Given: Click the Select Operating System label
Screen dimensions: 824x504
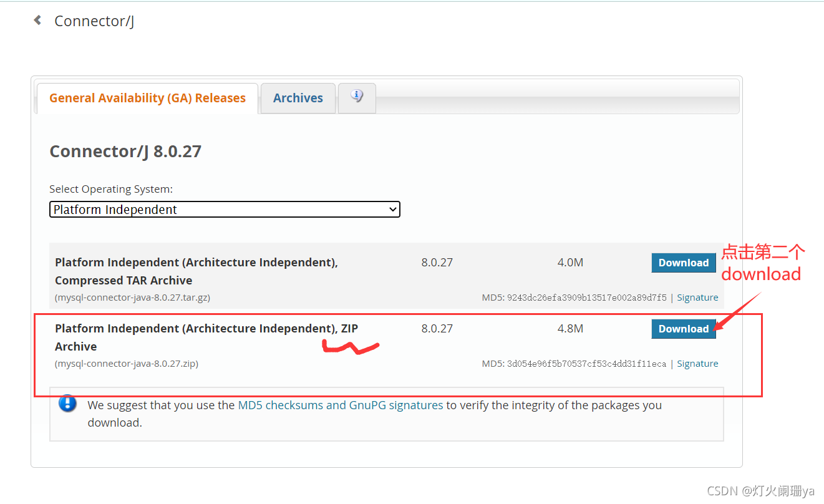Looking at the screenshot, I should pyautogui.click(x=111, y=189).
